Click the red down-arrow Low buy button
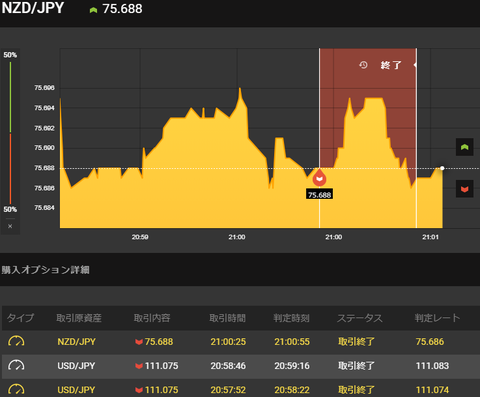The image size is (480, 397). (465, 189)
